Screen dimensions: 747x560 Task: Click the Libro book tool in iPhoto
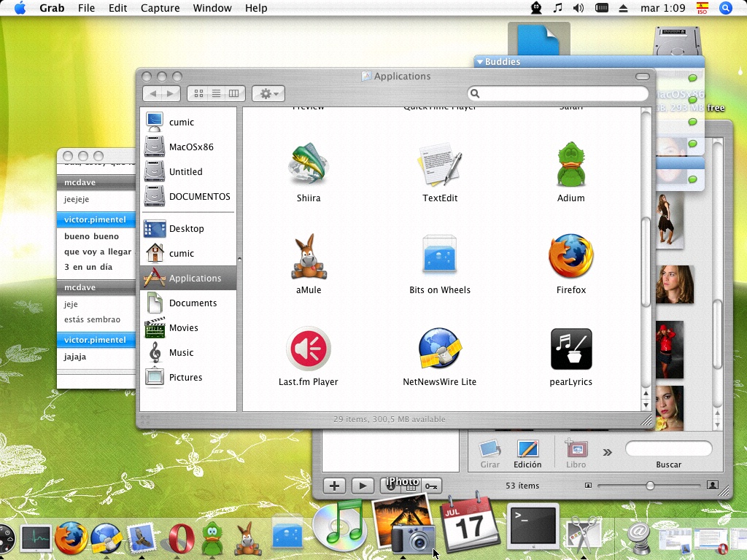[576, 454]
